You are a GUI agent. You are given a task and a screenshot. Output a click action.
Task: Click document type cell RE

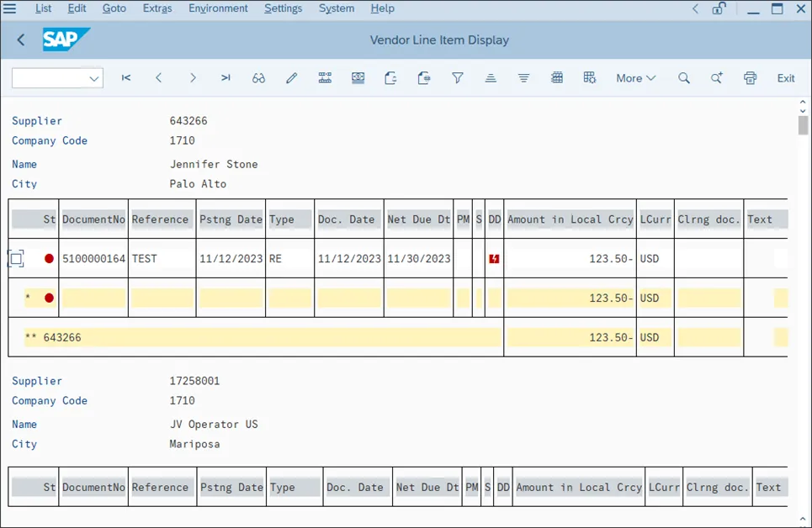tap(275, 258)
